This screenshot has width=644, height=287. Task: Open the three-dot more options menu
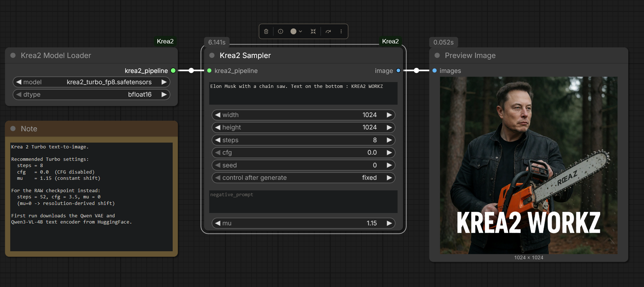pos(341,31)
